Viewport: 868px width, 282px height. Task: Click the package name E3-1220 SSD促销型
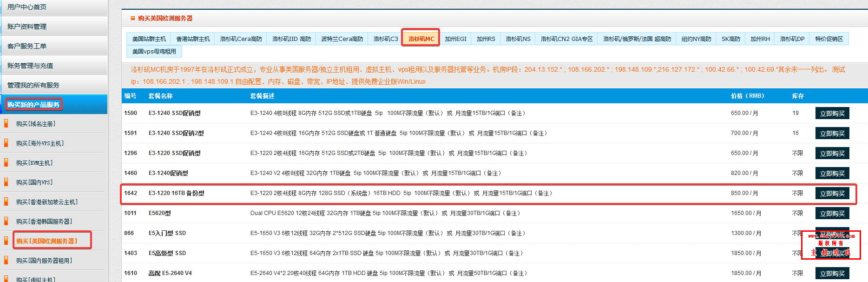(x=175, y=153)
